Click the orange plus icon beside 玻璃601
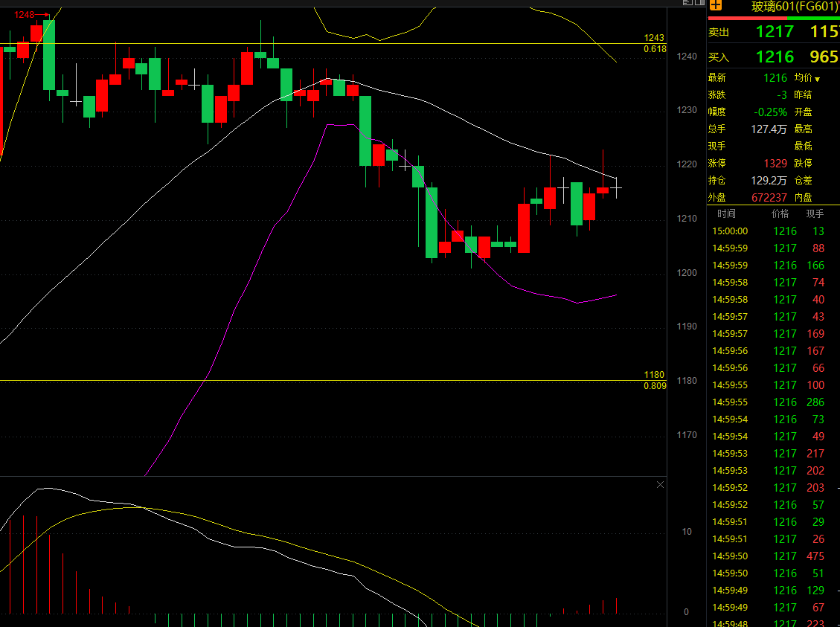Screen dimensions: 840x627 point(716,5)
